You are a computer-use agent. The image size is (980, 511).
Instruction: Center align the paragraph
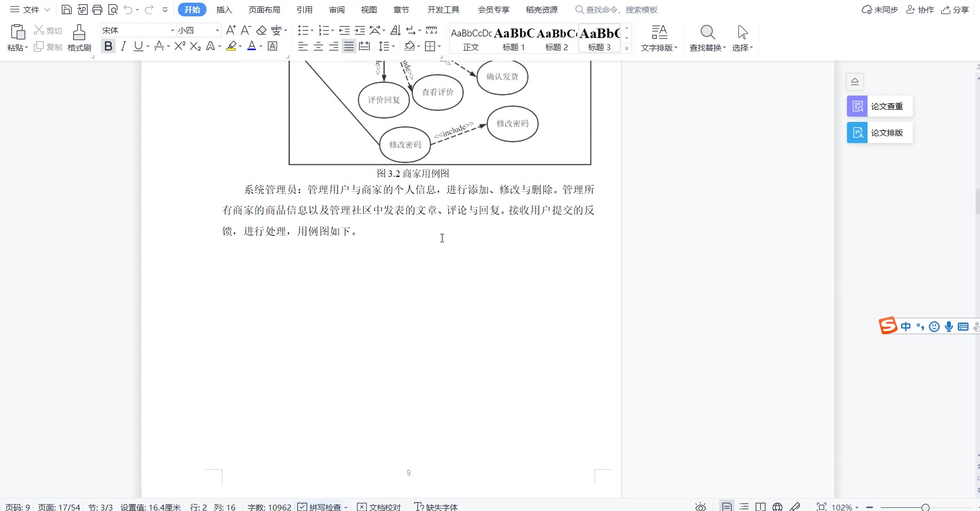tap(318, 46)
